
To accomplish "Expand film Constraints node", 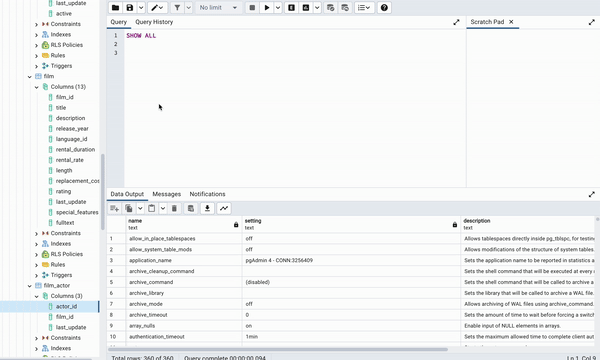I will (36, 233).
